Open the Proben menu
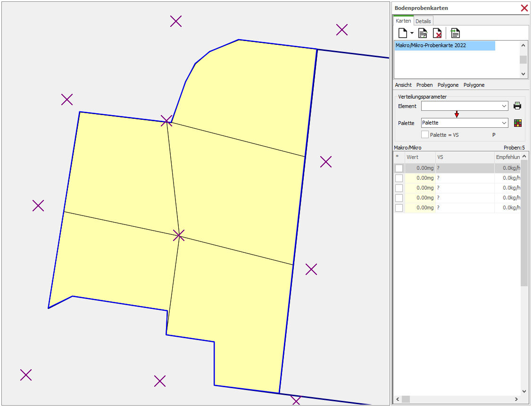 (x=424, y=85)
